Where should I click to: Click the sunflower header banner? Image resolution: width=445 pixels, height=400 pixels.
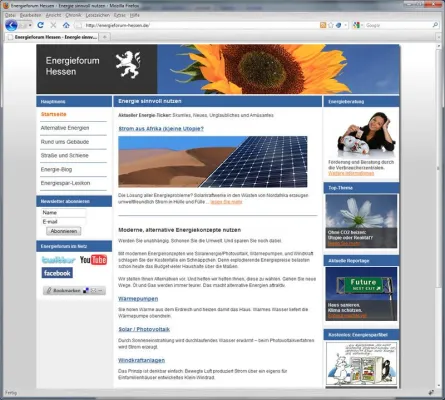[x=278, y=69]
